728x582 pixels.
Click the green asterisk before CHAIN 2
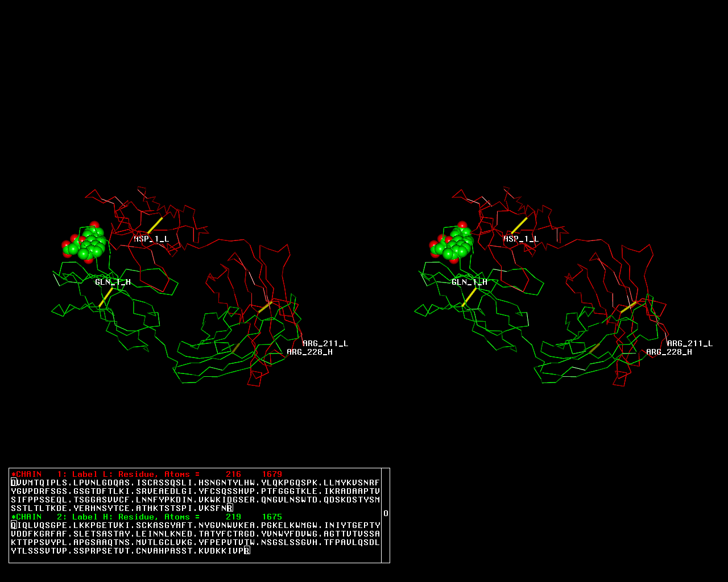click(13, 517)
